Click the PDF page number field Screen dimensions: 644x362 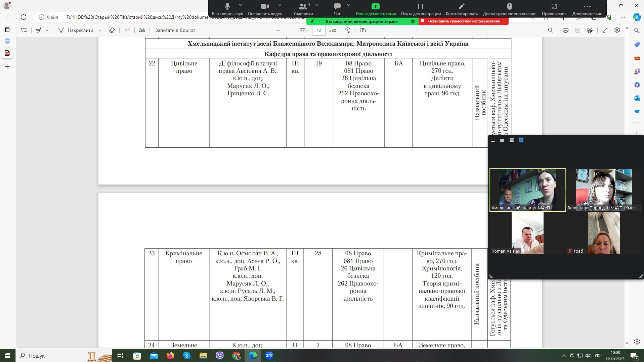[x=318, y=30]
